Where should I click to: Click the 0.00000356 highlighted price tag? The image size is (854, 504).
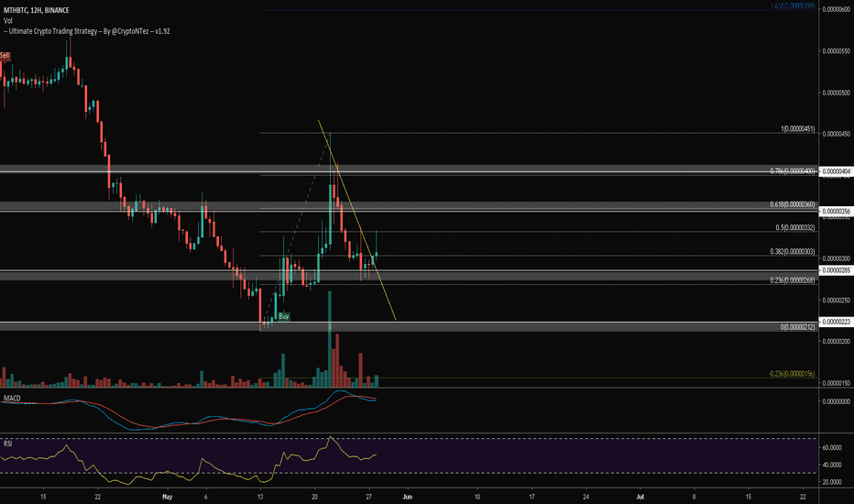[x=836, y=212]
